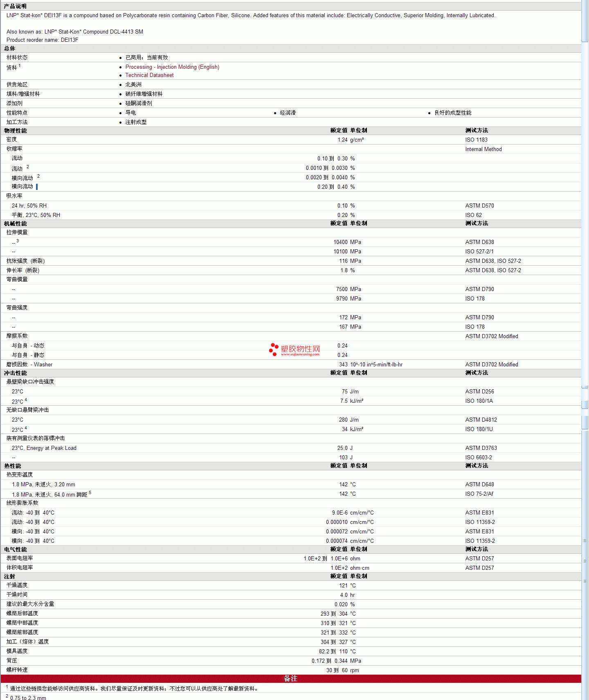Screen dimensions: 589x700
Task: Click the 冲击性能 section header
Action: [x=15, y=373]
